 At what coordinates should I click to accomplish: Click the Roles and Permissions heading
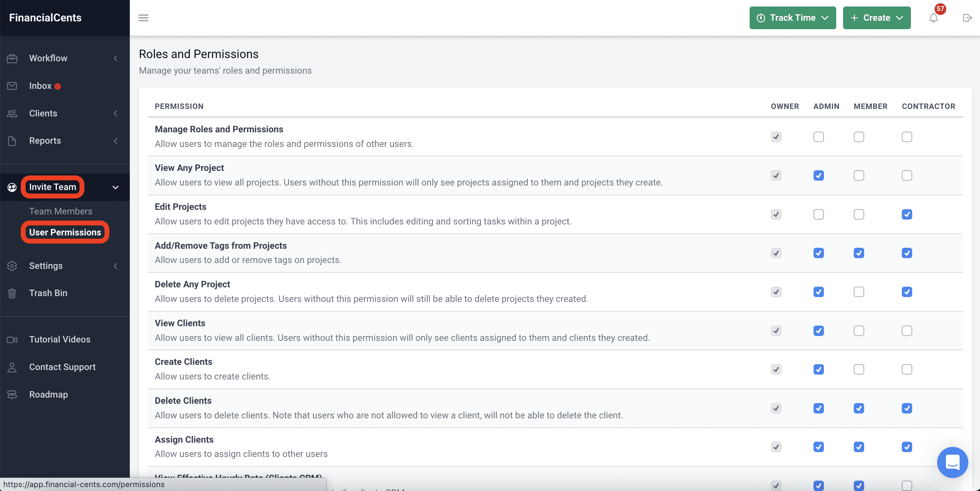click(x=199, y=54)
